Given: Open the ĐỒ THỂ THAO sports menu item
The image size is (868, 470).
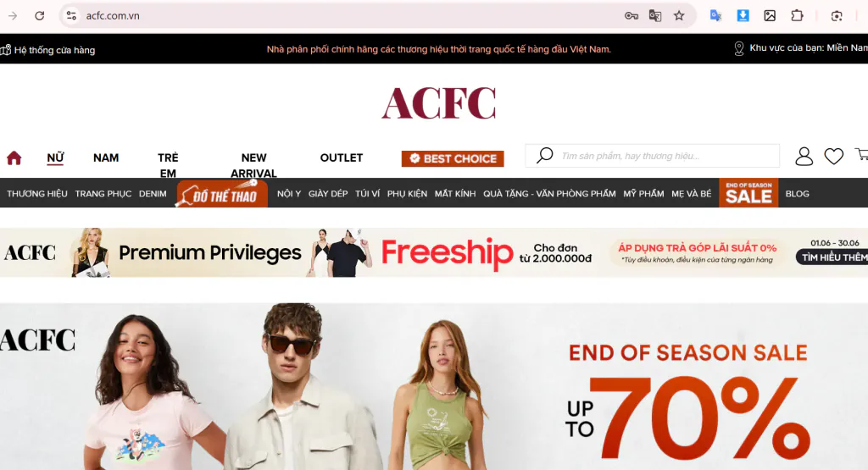Looking at the screenshot, I should [x=221, y=194].
